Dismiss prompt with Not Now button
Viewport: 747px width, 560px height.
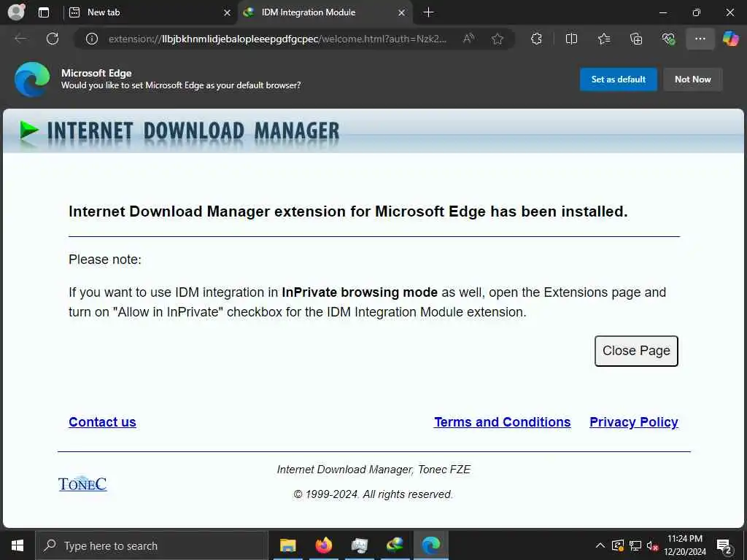pyautogui.click(x=693, y=79)
